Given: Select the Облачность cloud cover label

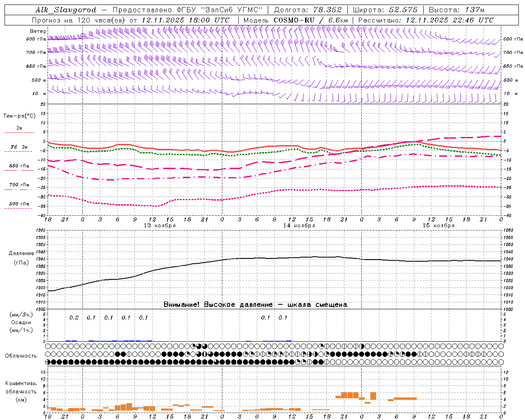Looking at the screenshot, I should 21,356.
